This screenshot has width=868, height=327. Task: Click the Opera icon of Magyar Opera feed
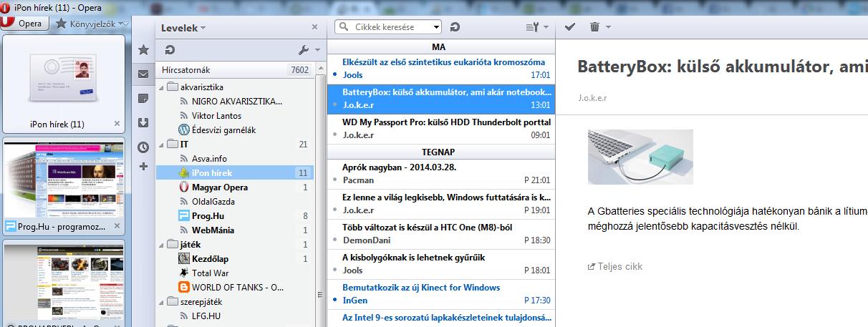coord(184,187)
